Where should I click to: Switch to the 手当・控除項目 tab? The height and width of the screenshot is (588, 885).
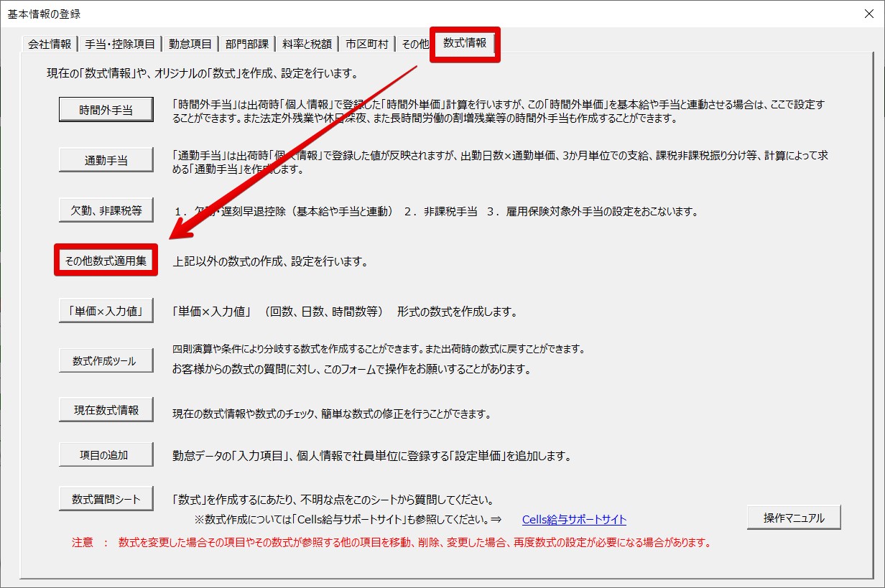coord(120,44)
